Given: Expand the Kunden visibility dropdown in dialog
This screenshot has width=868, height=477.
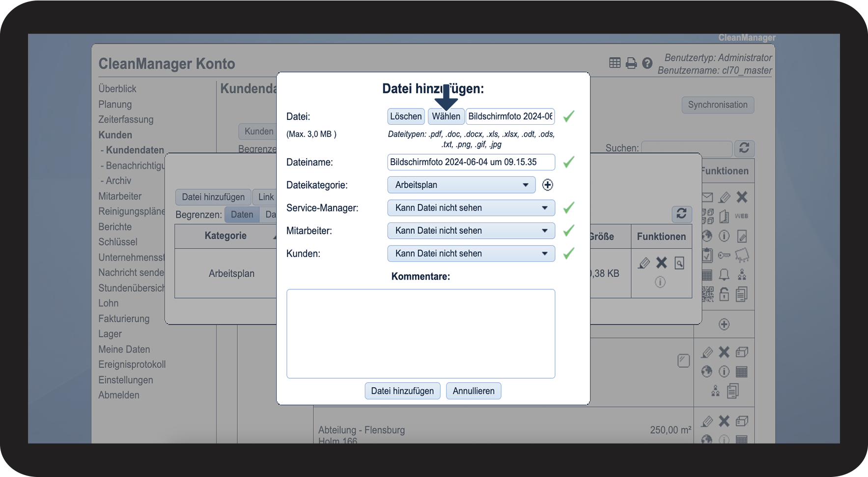Looking at the screenshot, I should point(471,253).
